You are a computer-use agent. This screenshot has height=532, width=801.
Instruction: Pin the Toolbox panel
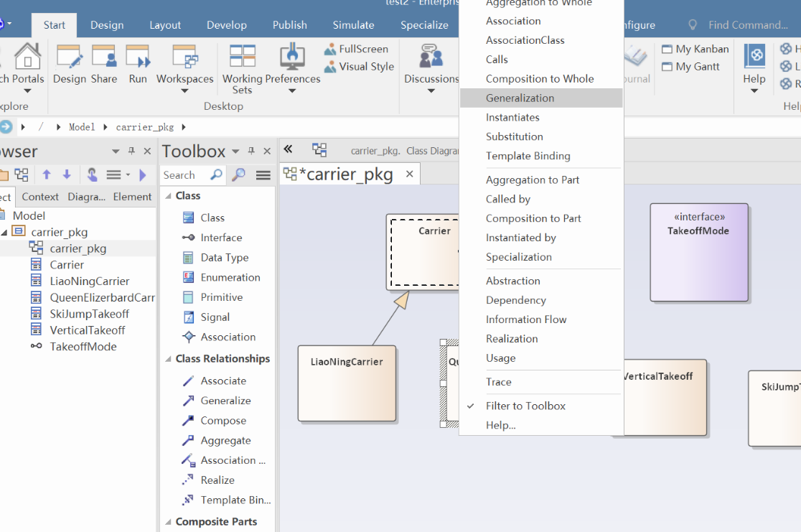(251, 151)
